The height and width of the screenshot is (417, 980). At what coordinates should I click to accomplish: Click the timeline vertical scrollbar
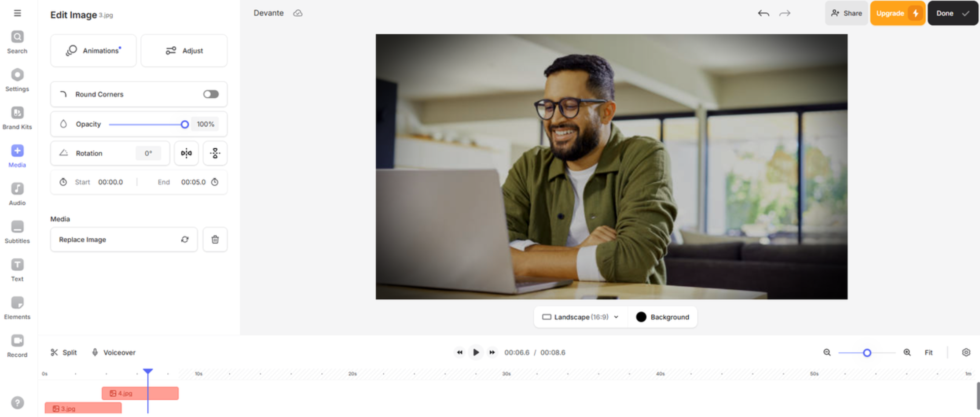coord(978,396)
